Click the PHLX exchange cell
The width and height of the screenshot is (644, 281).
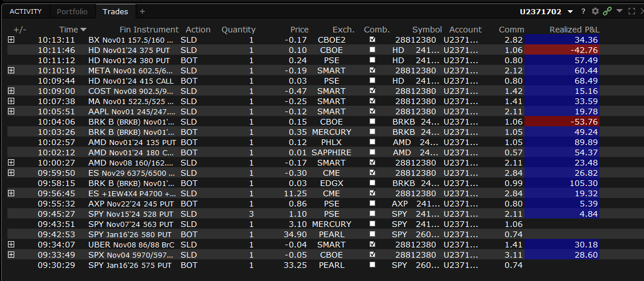coord(331,142)
